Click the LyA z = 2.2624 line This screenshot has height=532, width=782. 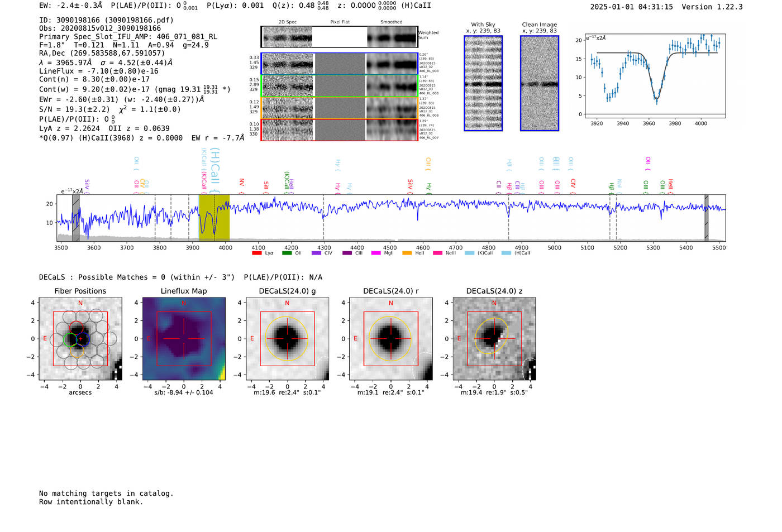pyautogui.click(x=104, y=128)
